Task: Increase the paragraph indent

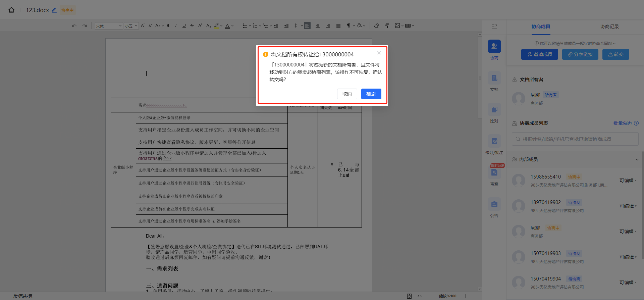Action: pyautogui.click(x=286, y=26)
